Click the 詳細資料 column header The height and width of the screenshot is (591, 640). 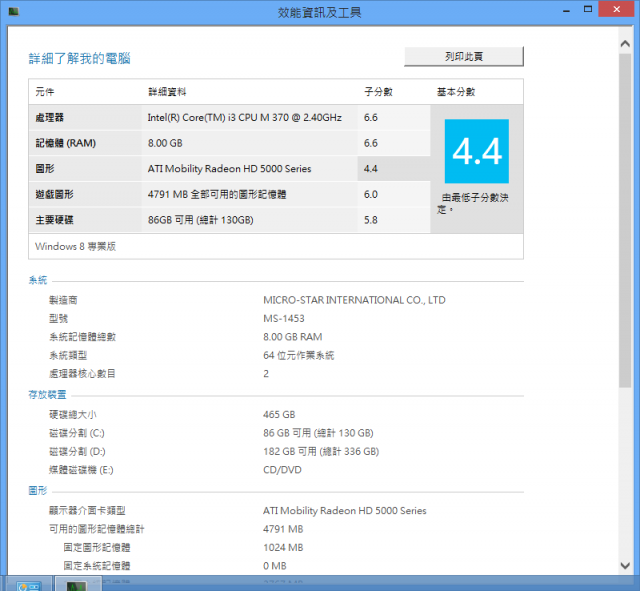tap(167, 92)
